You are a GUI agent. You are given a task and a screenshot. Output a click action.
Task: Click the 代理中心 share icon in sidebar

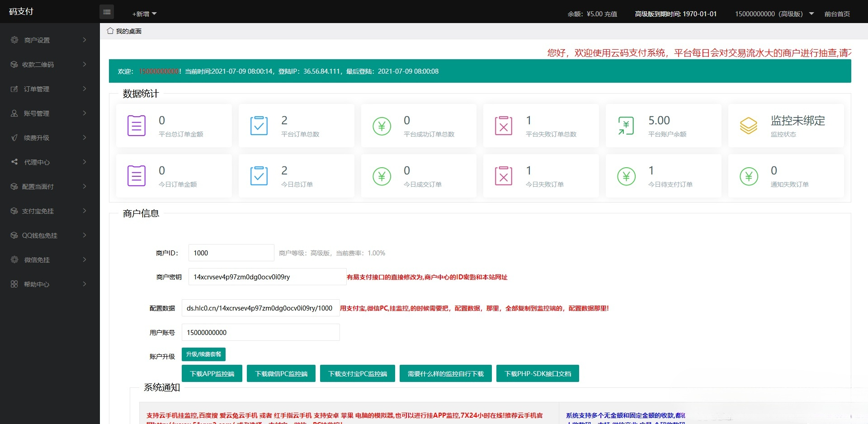tap(14, 162)
